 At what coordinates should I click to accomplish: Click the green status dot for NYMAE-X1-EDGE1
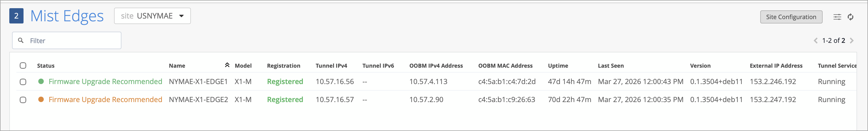pyautogui.click(x=41, y=81)
